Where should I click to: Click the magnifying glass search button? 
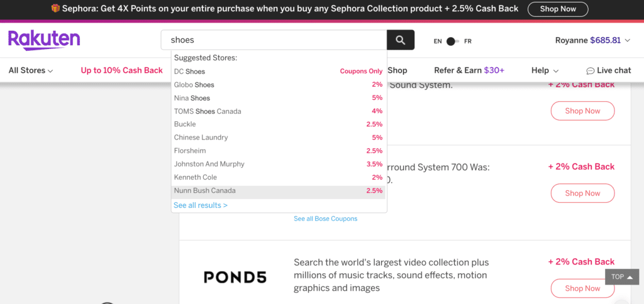pyautogui.click(x=401, y=40)
